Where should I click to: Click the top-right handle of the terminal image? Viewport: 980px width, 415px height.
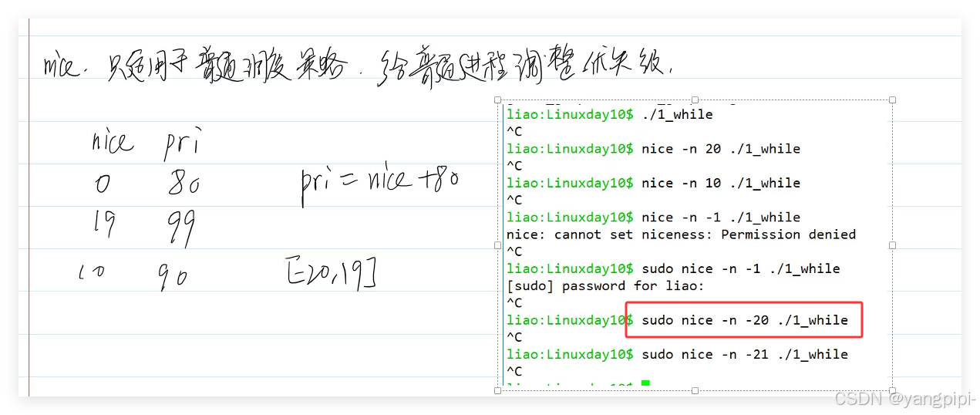892,100
